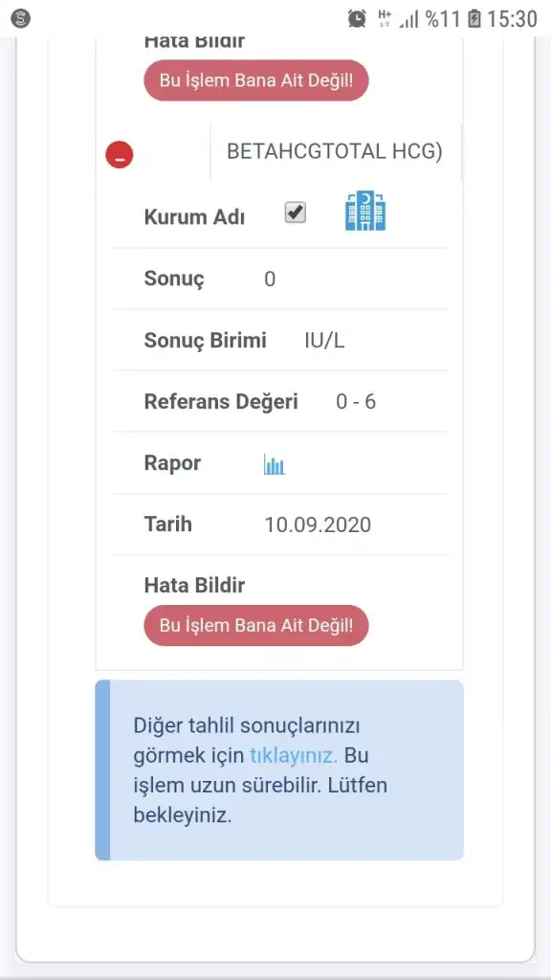Image resolution: width=551 pixels, height=980 pixels.
Task: Tap the blue info box about other results
Action: point(279,770)
